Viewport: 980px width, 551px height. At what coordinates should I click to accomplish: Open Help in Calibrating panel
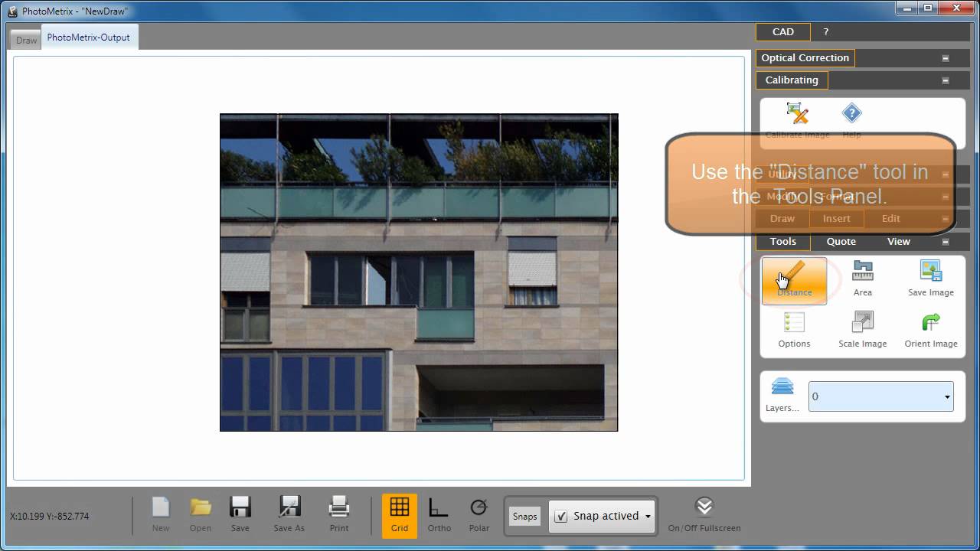pyautogui.click(x=851, y=120)
